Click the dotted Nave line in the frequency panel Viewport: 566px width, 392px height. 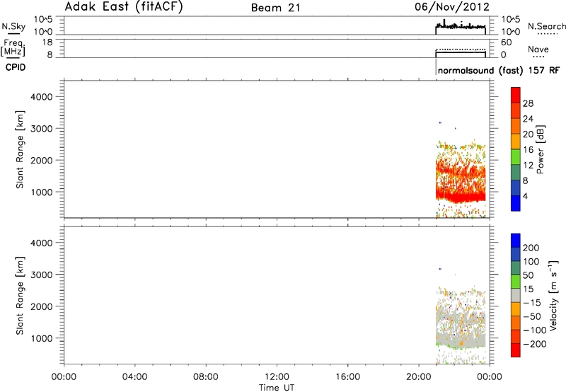461,49
